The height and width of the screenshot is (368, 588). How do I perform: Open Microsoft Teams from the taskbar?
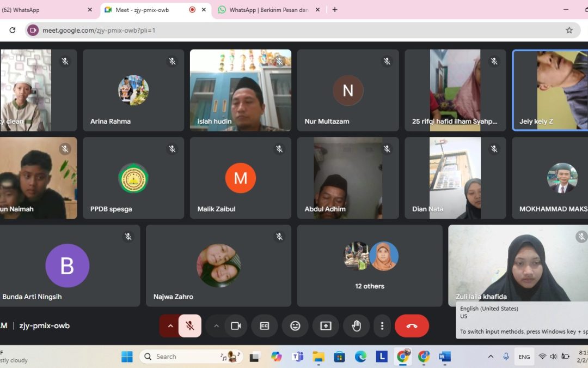(297, 357)
